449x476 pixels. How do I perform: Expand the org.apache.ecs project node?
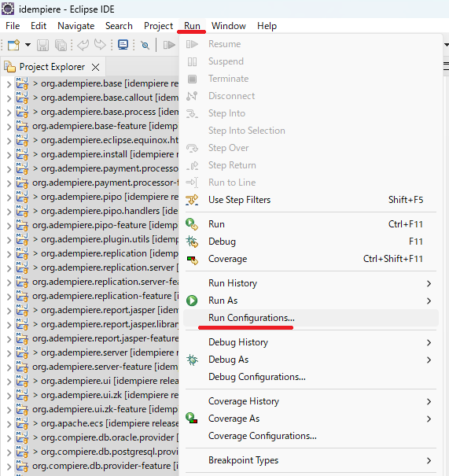[9, 424]
